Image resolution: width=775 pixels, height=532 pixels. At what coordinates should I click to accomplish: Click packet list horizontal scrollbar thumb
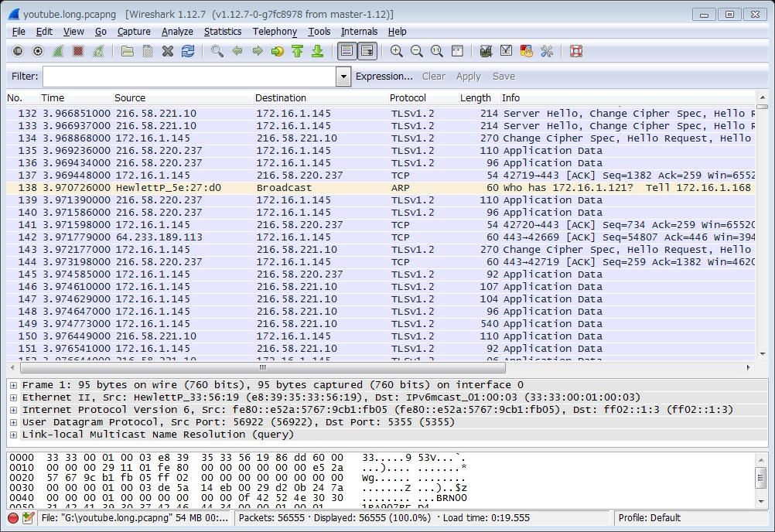click(x=262, y=367)
